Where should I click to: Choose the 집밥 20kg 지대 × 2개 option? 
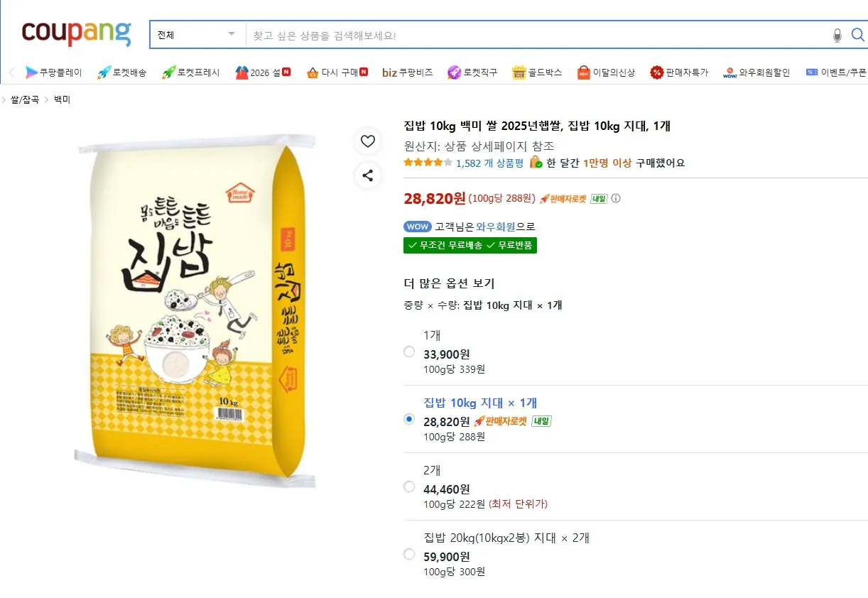tap(409, 555)
